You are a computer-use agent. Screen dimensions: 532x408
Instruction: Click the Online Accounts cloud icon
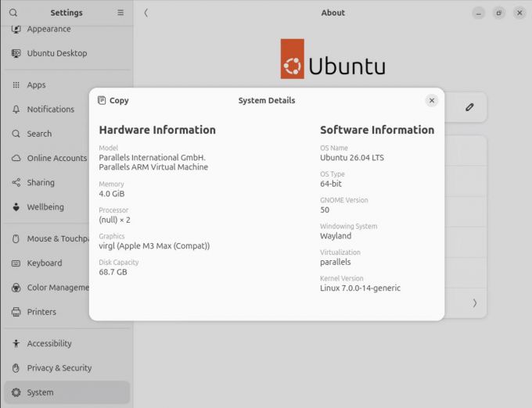(x=16, y=158)
